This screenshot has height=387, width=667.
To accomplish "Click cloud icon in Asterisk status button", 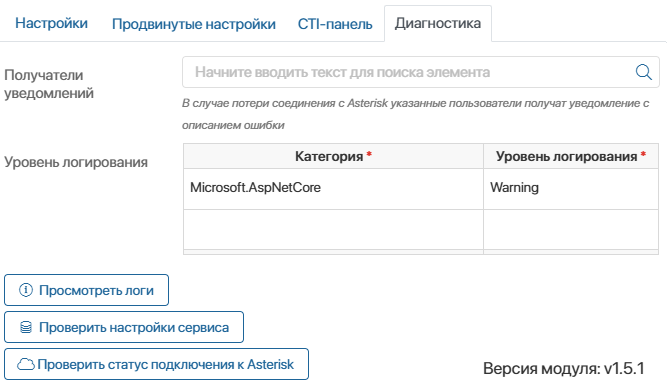I will [x=26, y=364].
